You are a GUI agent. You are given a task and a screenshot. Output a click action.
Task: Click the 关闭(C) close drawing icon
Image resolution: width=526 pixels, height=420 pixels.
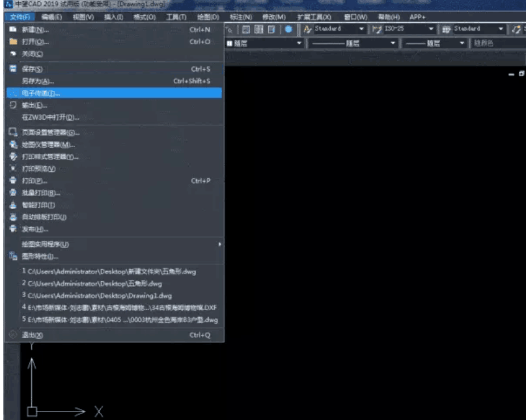[13, 53]
